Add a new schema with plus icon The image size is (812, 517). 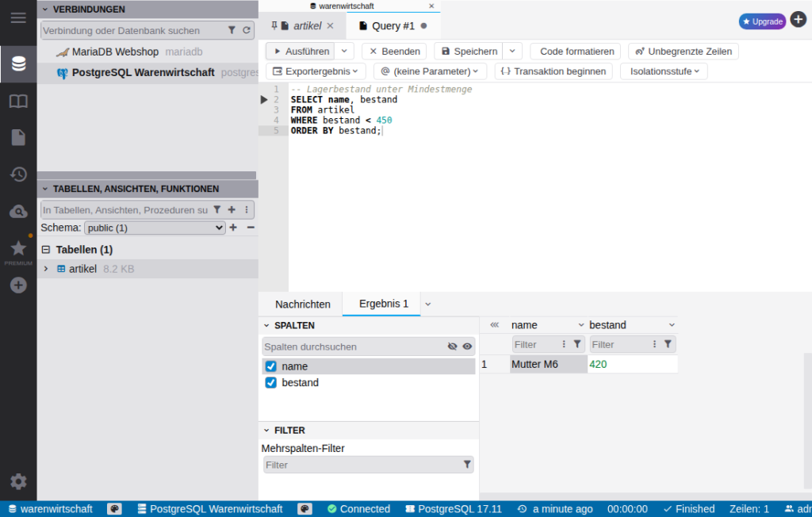(x=234, y=228)
